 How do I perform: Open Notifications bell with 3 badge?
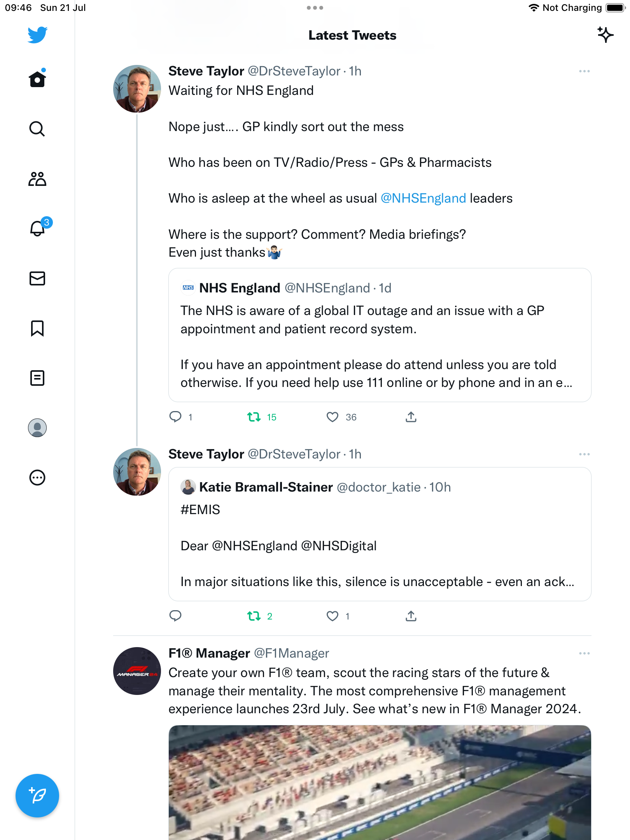point(38,228)
